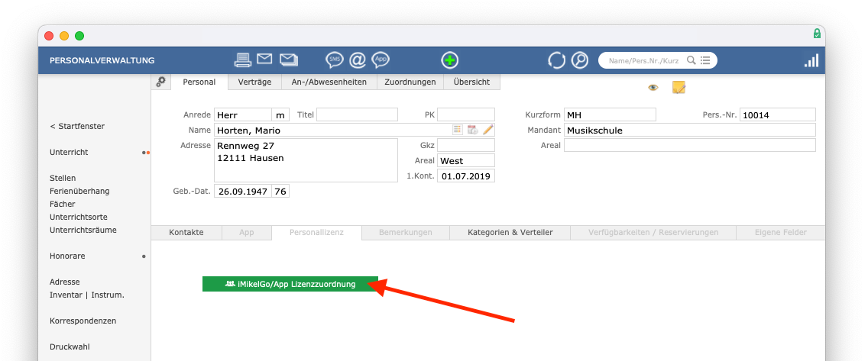Toggle the eye visibility icon
Viewport: 868px width, 361px height.
(x=653, y=87)
